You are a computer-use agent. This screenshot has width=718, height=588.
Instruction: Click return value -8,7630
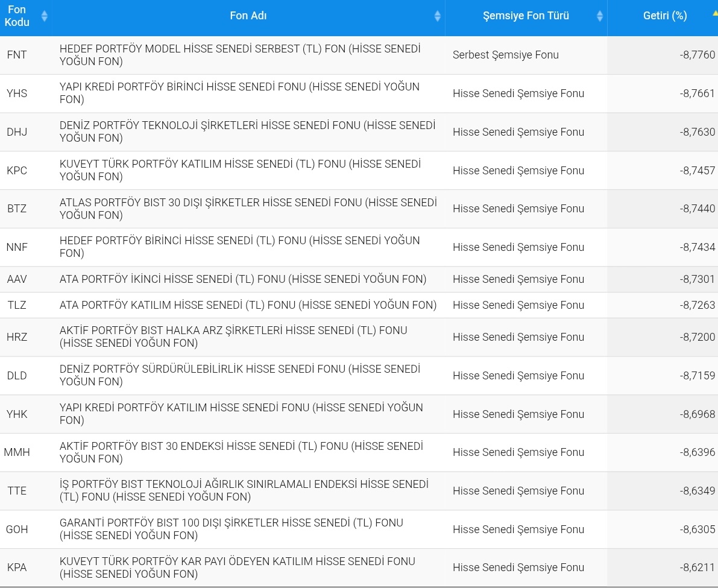click(x=698, y=132)
